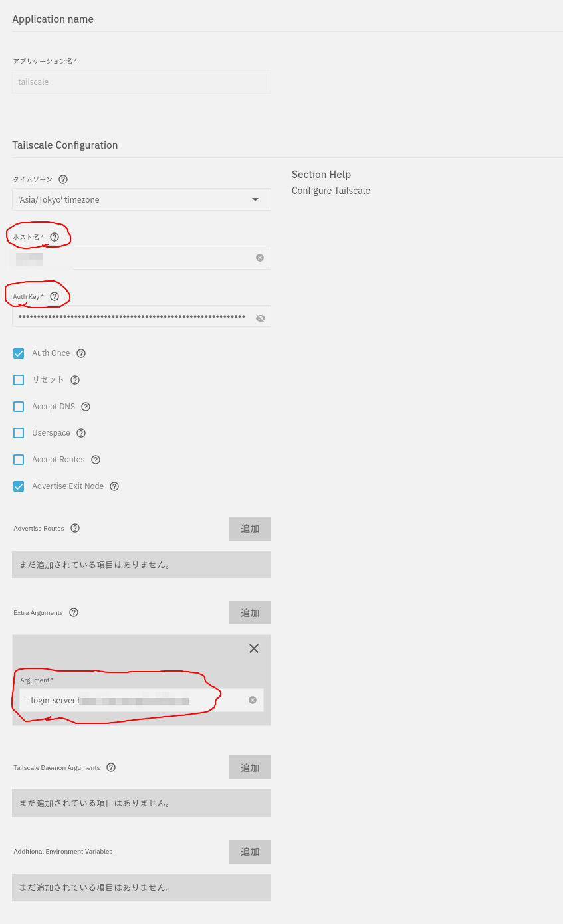Enable the Userspace checkbox

[19, 433]
